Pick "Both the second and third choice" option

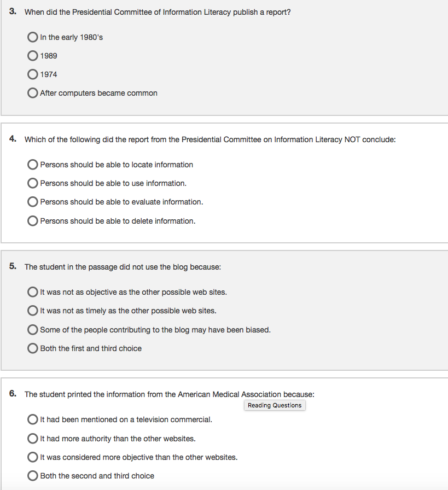pos(32,475)
